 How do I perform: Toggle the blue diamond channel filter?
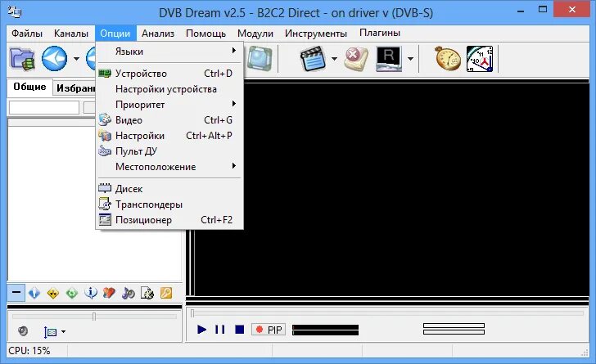click(34, 293)
